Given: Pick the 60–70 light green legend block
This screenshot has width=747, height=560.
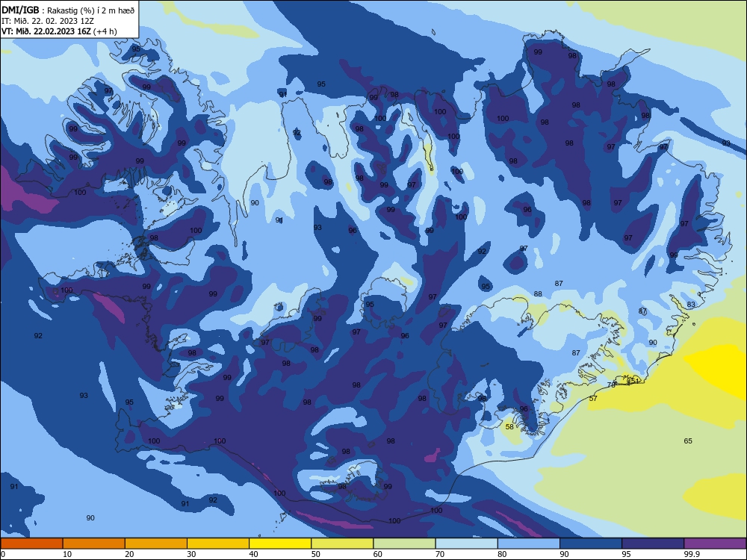Looking at the screenshot, I should click(x=404, y=544).
